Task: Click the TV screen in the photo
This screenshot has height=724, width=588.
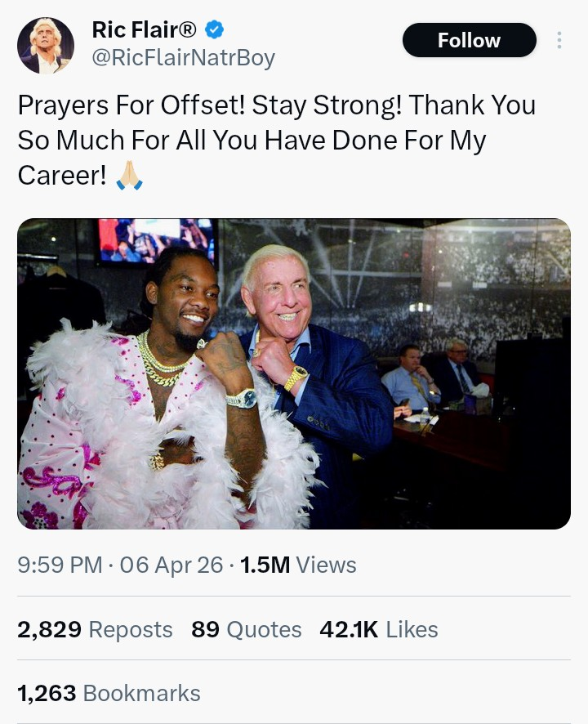Action: (156, 240)
